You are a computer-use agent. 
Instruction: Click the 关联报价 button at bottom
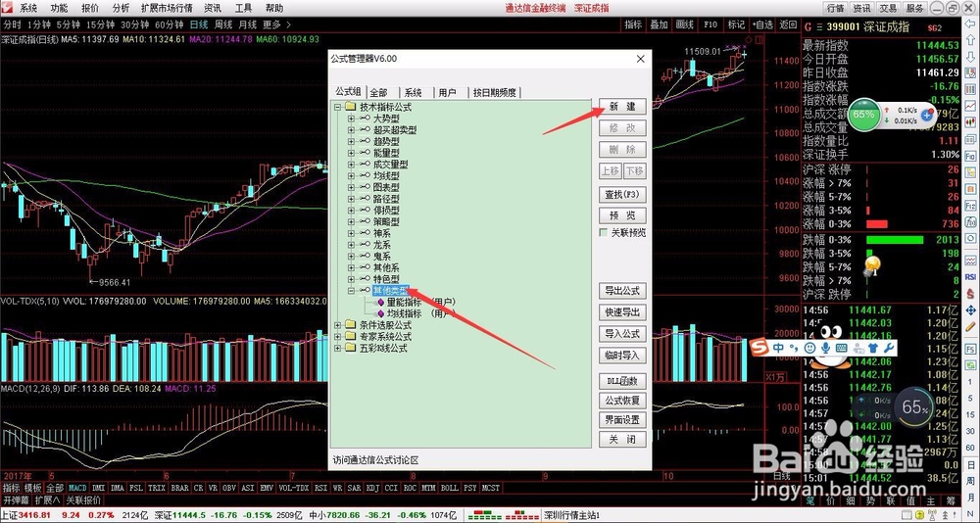point(83,500)
